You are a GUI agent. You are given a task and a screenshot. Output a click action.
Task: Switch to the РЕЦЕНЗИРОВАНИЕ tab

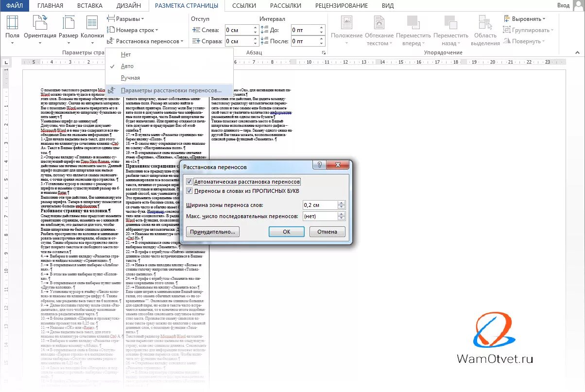click(342, 5)
